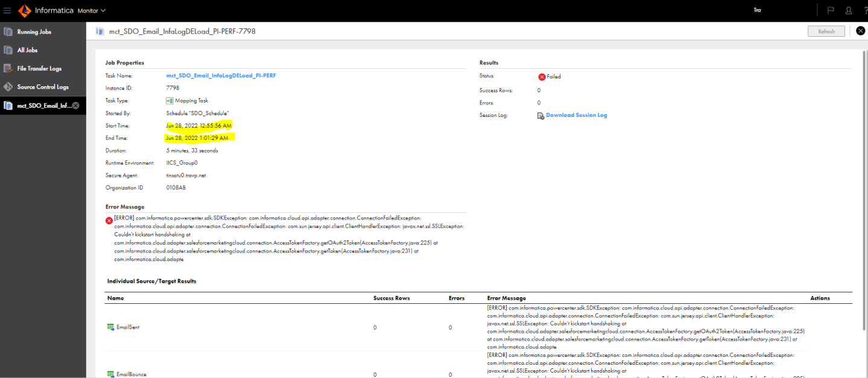Click the Results section heading
This screenshot has width=868, height=378.
point(489,63)
